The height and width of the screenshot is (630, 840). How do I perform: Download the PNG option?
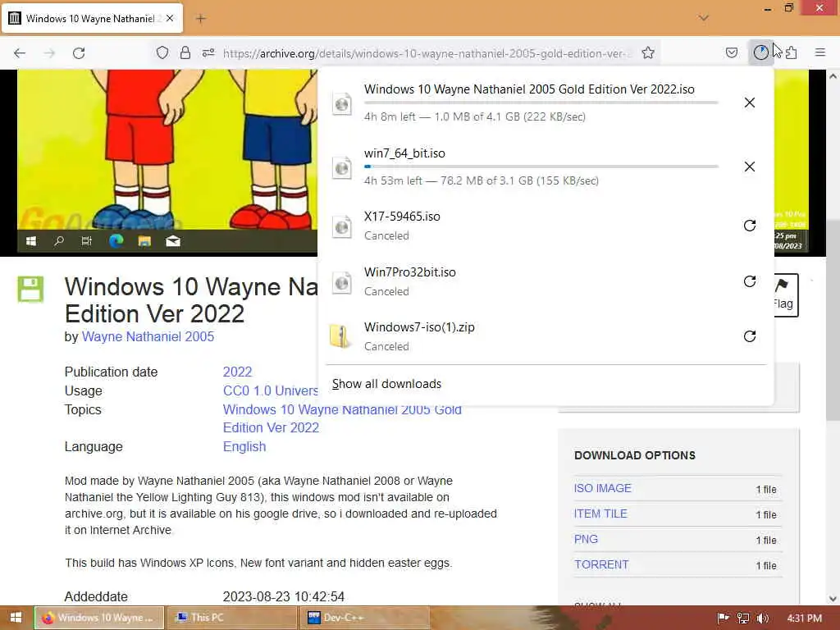586,539
